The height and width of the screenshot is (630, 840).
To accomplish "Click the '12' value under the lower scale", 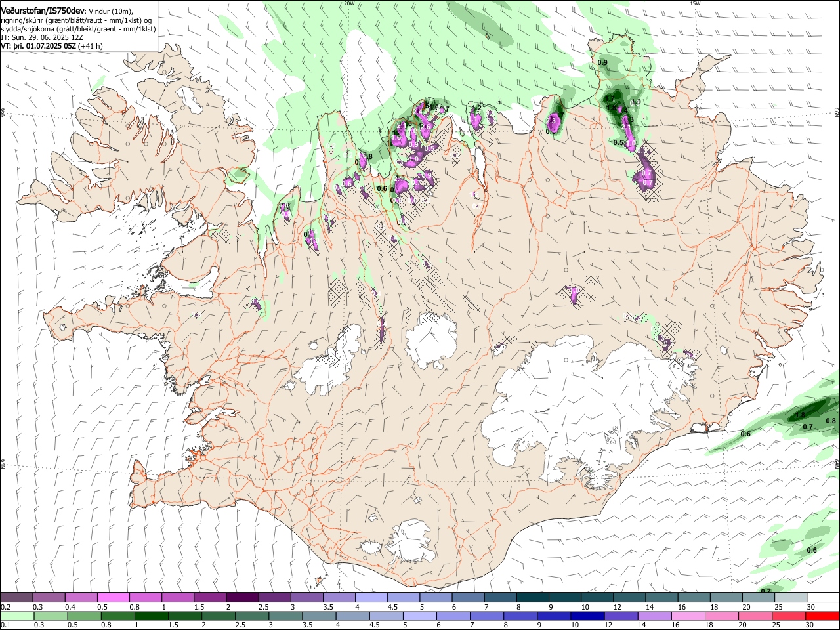I will pyautogui.click(x=608, y=625).
